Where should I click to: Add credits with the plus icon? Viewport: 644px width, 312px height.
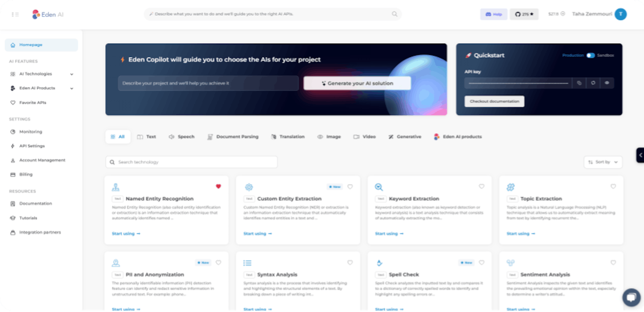click(563, 14)
